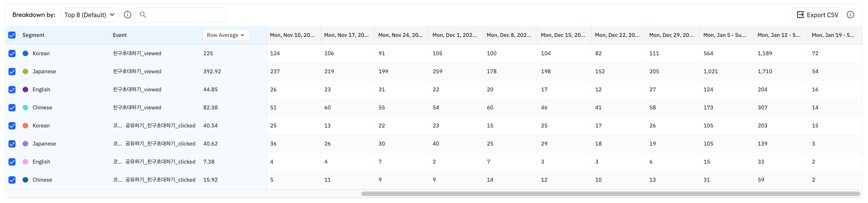Screen dimensions: 868x203
Task: Click the info icon beside the Breakdown dropdown
Action: tap(128, 15)
